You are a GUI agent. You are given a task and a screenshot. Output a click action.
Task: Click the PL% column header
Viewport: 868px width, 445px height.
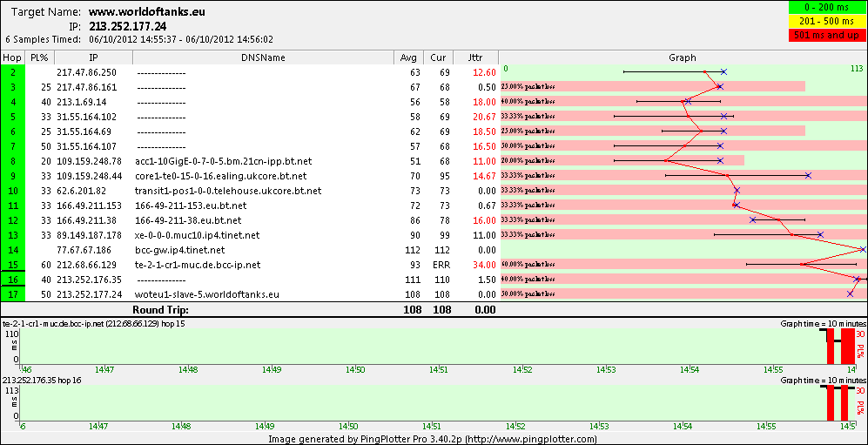pos(39,57)
